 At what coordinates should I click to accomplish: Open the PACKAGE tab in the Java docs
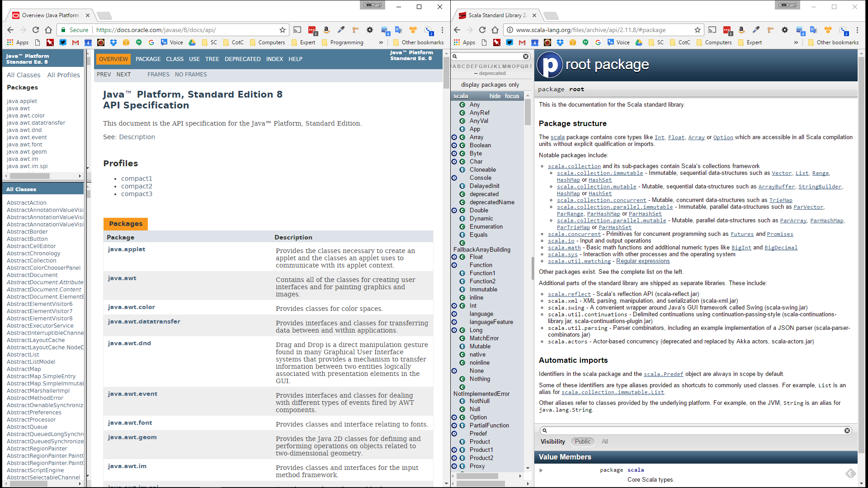coord(148,59)
